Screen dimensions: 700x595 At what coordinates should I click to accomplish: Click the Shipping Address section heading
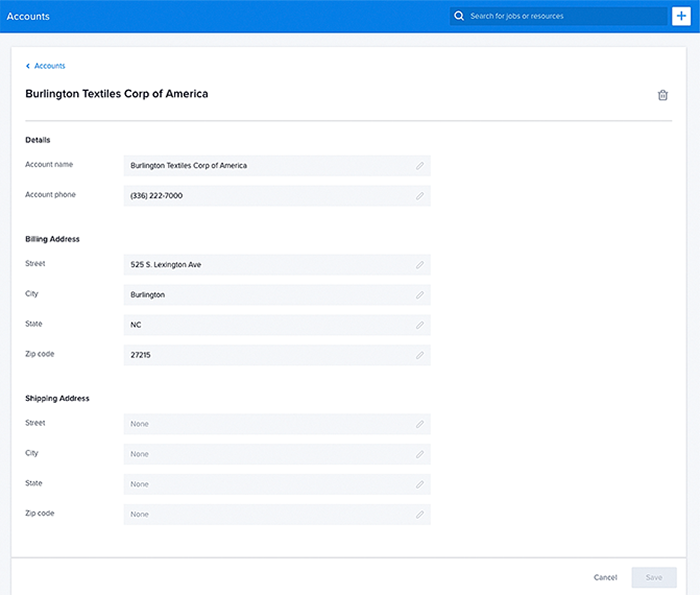(x=57, y=398)
